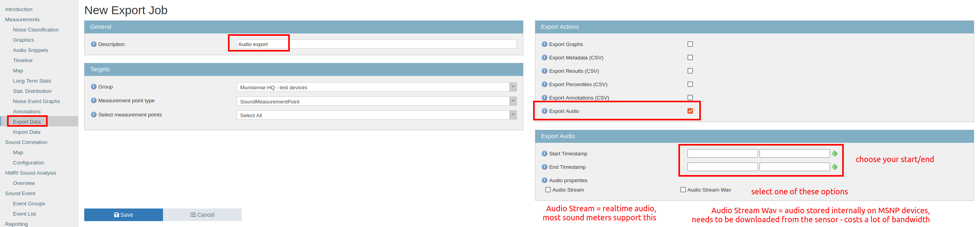Screen dimensions: 980x227
Task: Tick the Audio Stream Wav checkbox
Action: pyautogui.click(x=683, y=190)
